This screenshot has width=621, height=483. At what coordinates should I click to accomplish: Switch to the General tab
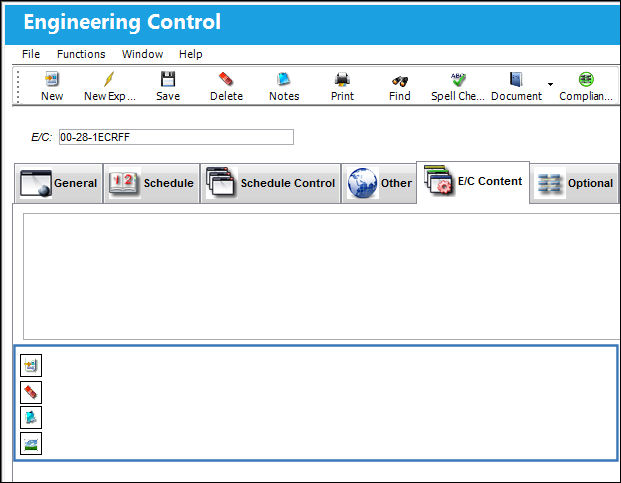pyautogui.click(x=59, y=183)
